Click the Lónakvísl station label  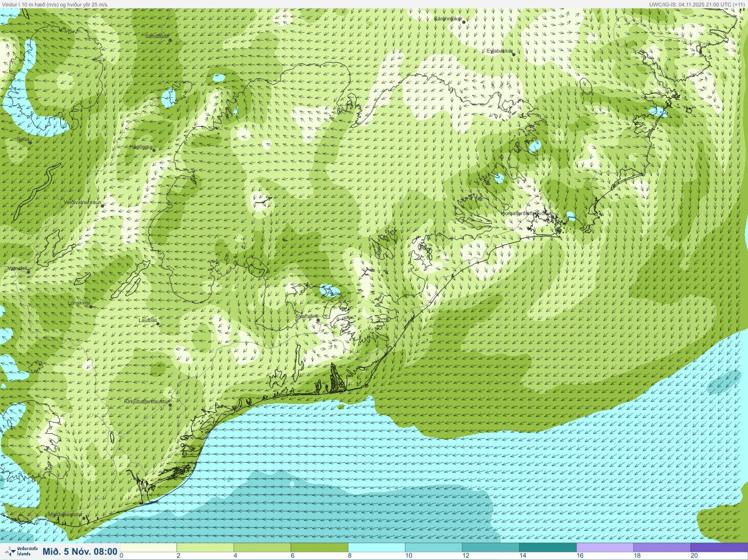point(79,303)
